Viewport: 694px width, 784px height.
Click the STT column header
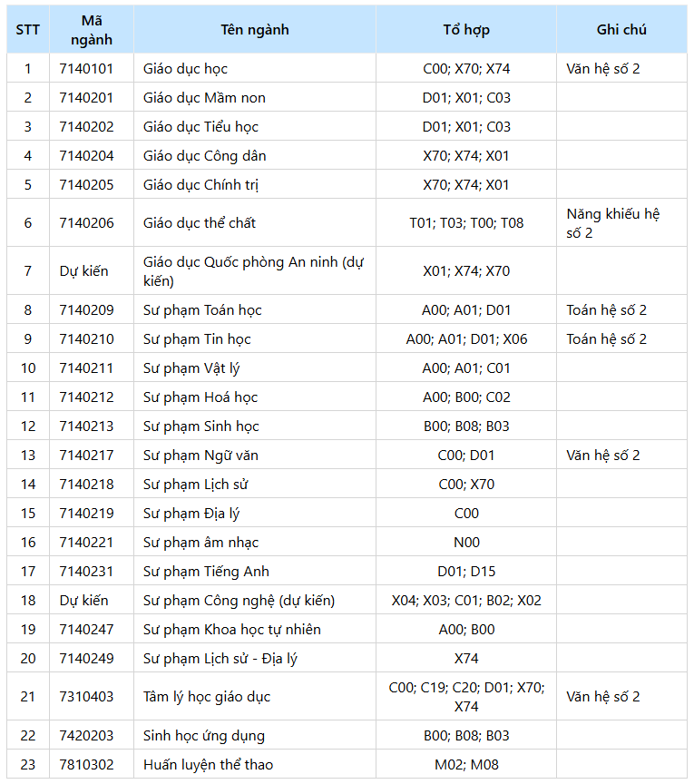coord(28,30)
